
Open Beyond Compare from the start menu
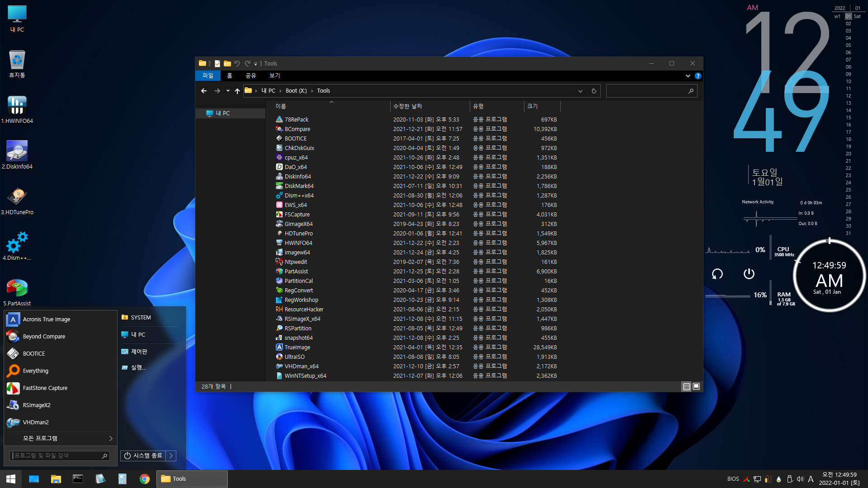[x=61, y=337]
